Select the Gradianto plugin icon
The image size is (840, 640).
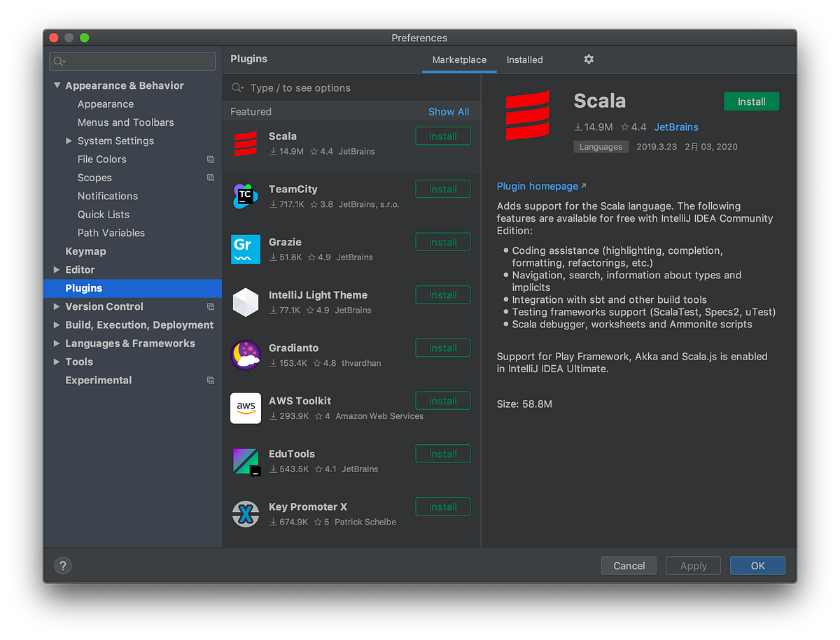246,355
